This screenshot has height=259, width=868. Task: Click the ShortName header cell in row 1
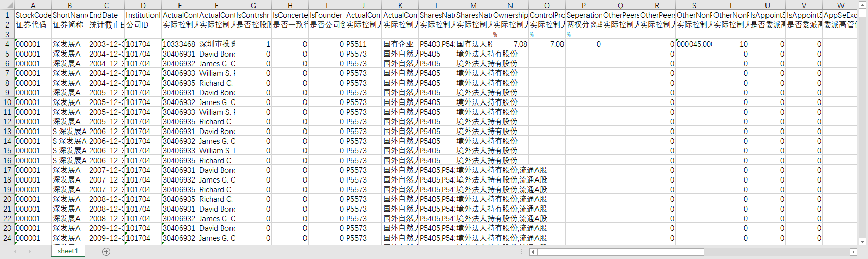(x=70, y=15)
